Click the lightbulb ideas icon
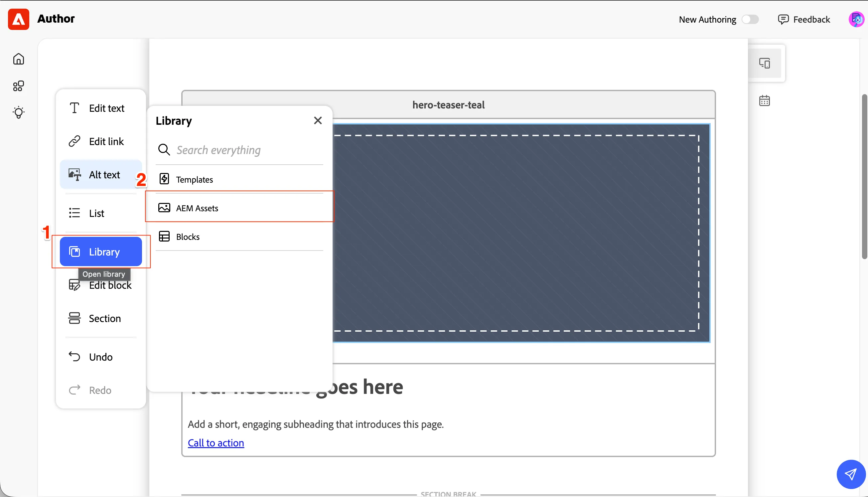This screenshot has width=868, height=497. pyautogui.click(x=18, y=113)
